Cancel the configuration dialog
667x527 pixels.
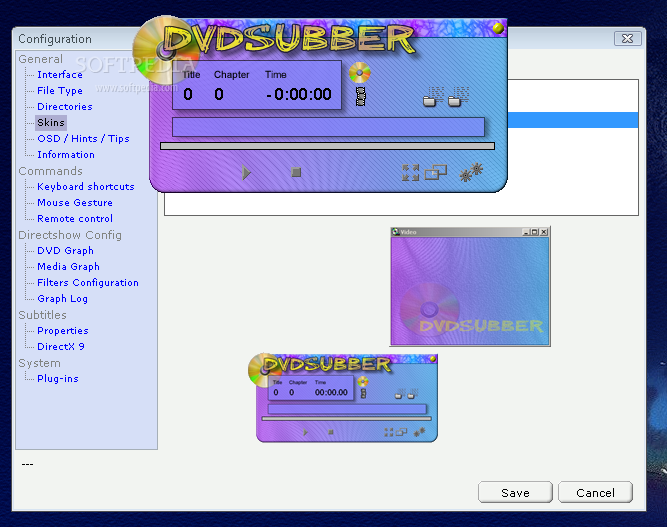[x=595, y=493]
